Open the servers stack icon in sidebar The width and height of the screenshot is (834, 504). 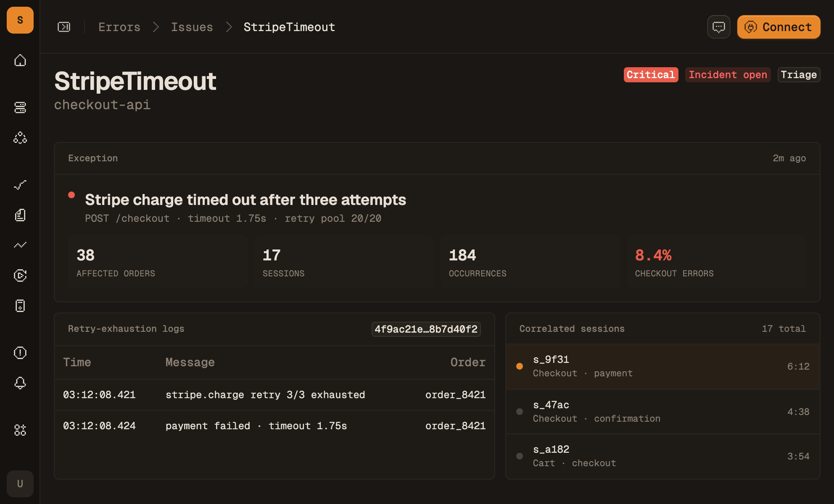point(20,108)
